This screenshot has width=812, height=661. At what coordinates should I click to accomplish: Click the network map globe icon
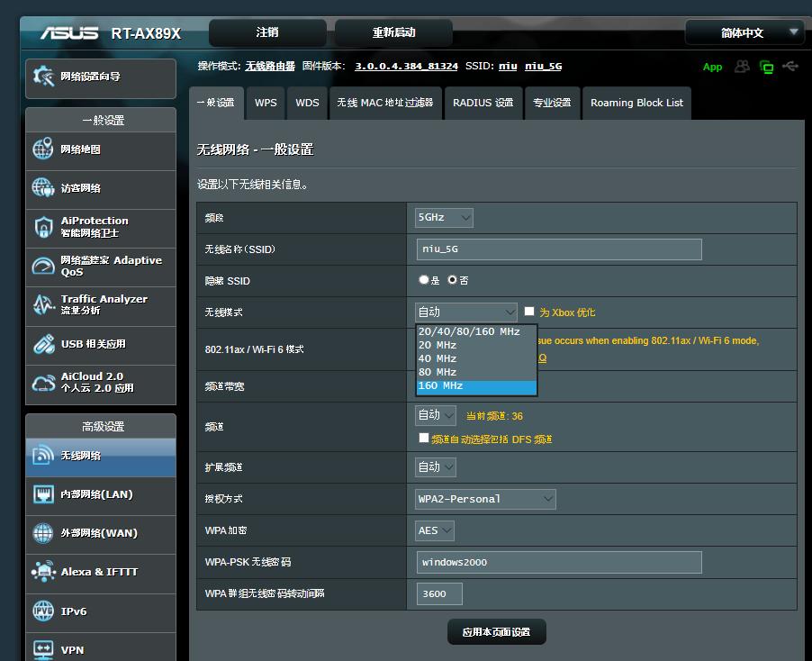pos(43,149)
